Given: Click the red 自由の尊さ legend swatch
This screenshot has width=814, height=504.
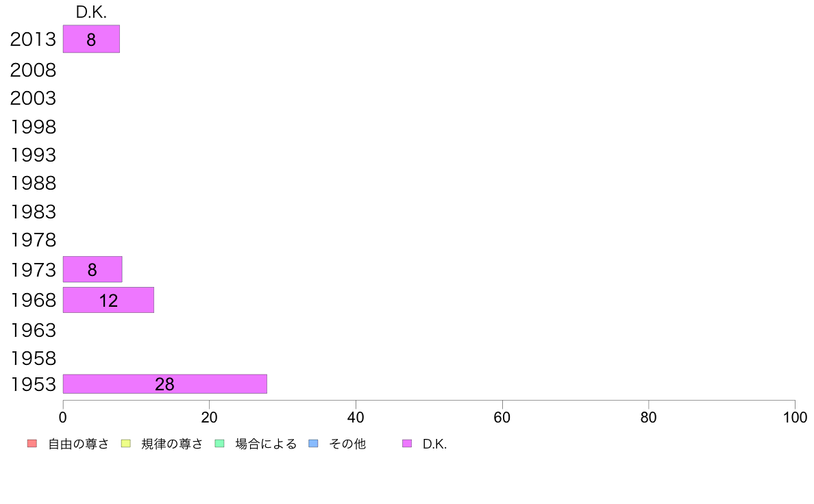Looking at the screenshot, I should (x=32, y=444).
